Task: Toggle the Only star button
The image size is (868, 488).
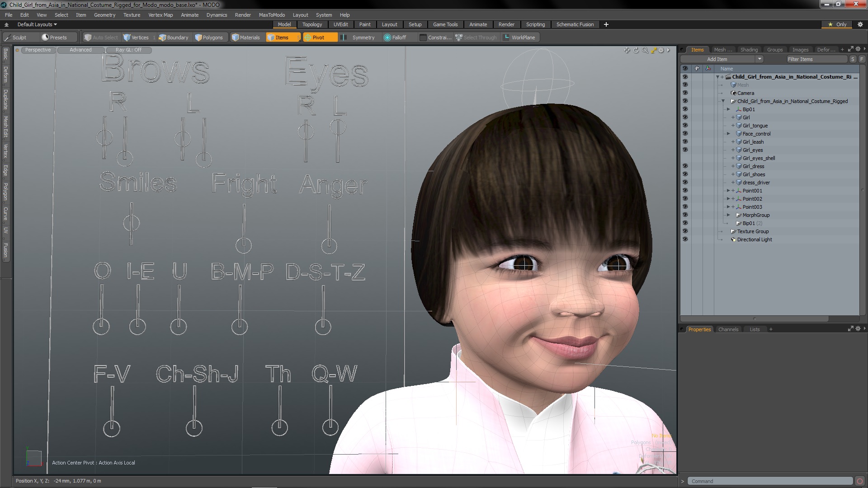Action: tap(838, 24)
